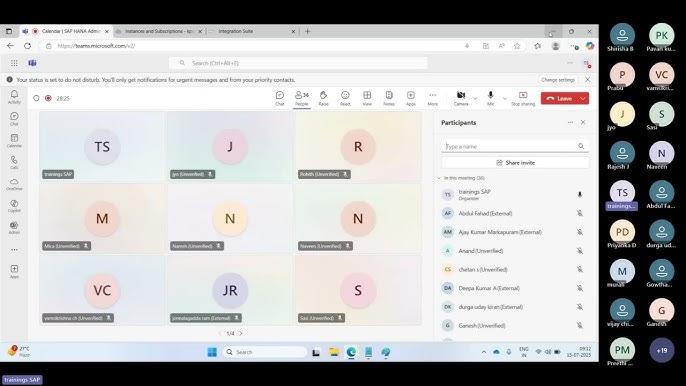
Task: Toggle mic for Abdul Fahad in participants
Action: coord(580,214)
